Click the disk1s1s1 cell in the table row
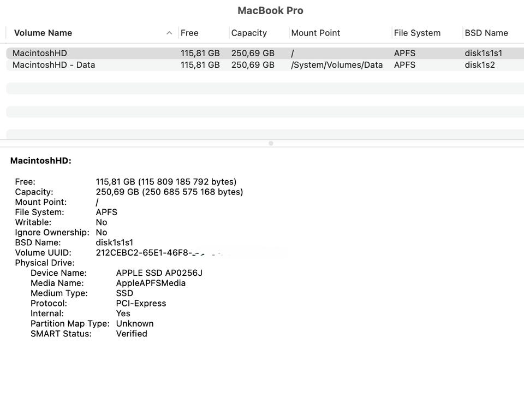524x420 pixels. [483, 53]
